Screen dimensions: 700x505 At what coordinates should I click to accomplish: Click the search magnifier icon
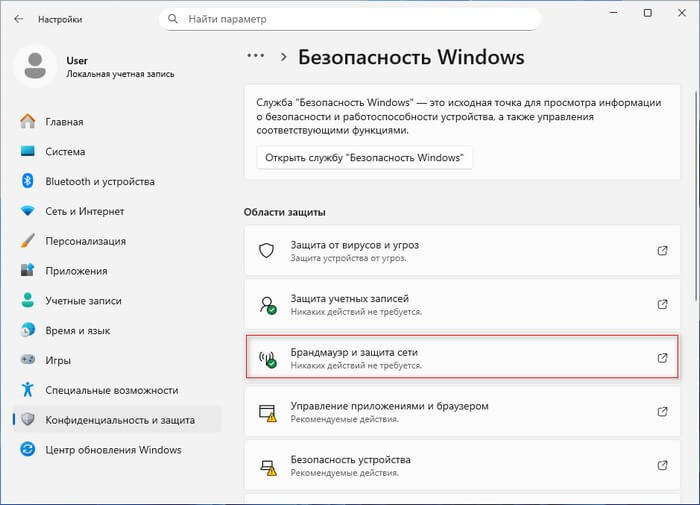pos(174,19)
